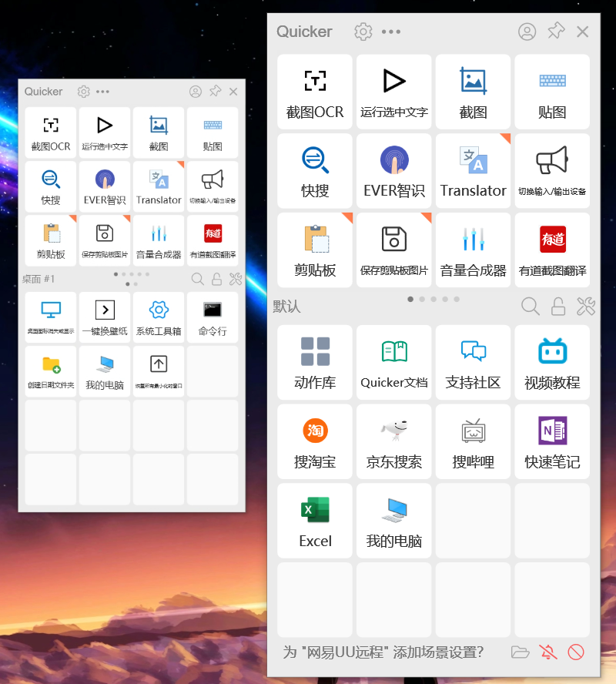
Task: Open 快速笔记 OneNote quick note
Action: (552, 441)
